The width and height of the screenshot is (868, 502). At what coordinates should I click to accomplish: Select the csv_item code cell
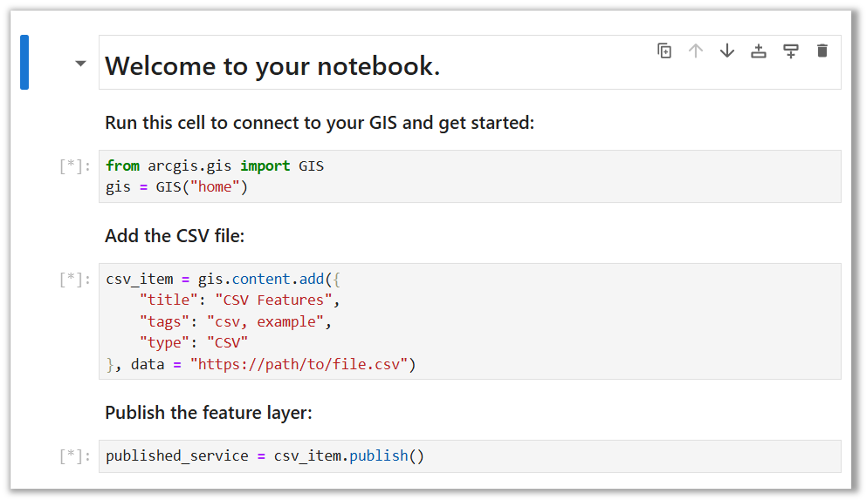(294, 321)
